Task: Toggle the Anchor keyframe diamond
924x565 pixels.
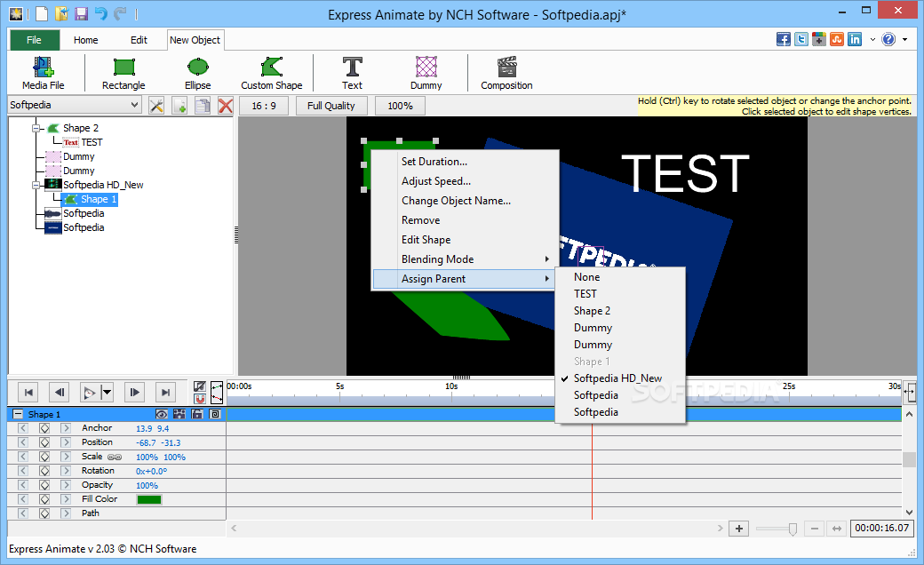Action: [x=44, y=428]
